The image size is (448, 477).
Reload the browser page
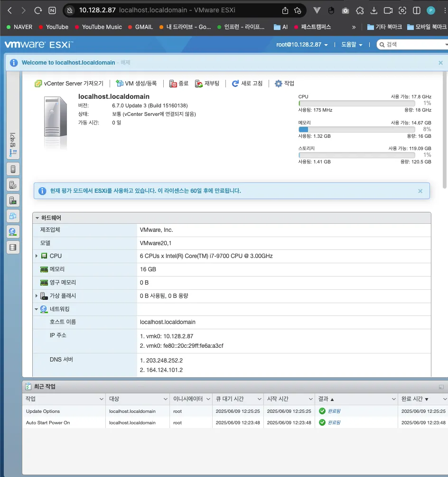click(x=38, y=10)
